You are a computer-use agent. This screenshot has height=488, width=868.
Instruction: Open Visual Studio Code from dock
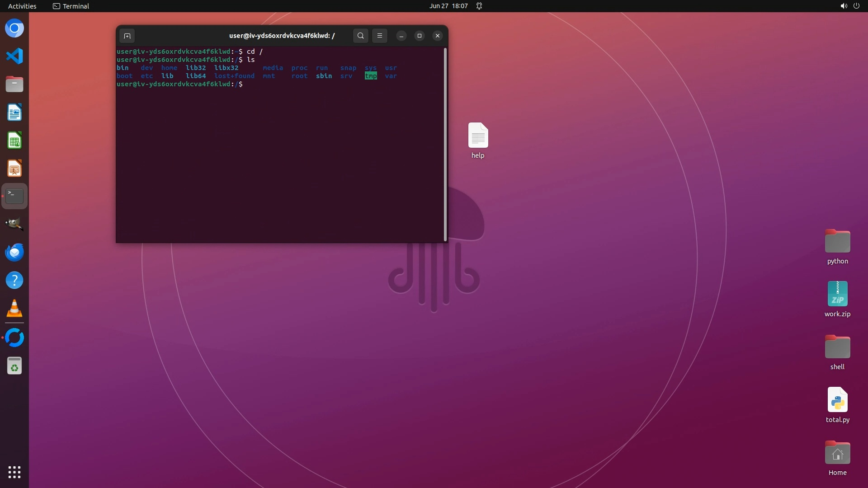[x=14, y=56]
